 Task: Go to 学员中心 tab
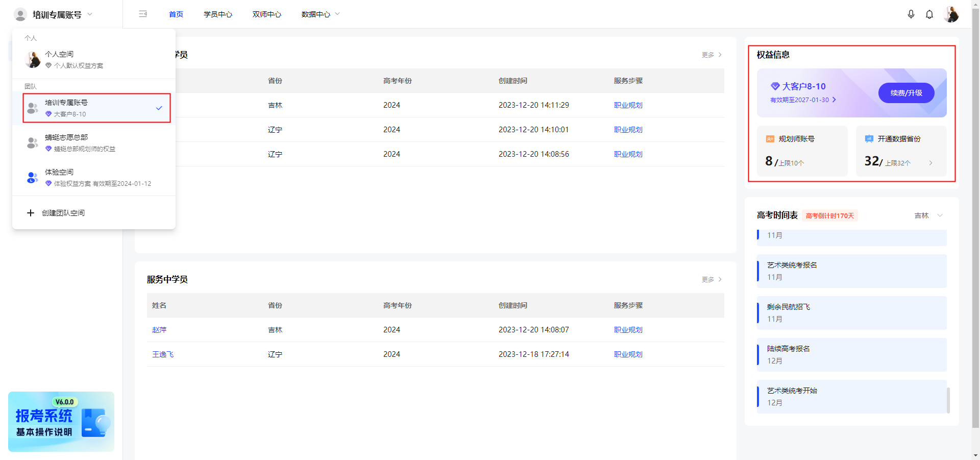pos(218,14)
